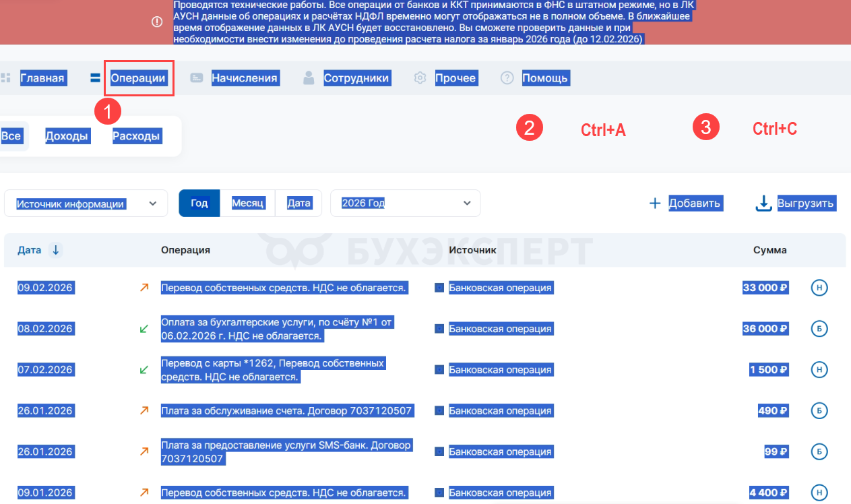851x504 pixels.
Task: Click the date 07.02.2026
Action: tap(45, 370)
